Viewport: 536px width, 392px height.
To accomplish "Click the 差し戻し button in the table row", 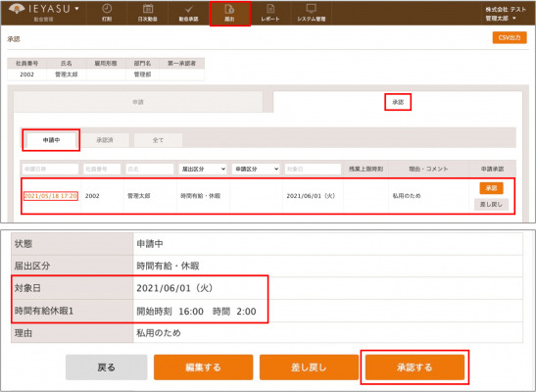I will pos(491,205).
